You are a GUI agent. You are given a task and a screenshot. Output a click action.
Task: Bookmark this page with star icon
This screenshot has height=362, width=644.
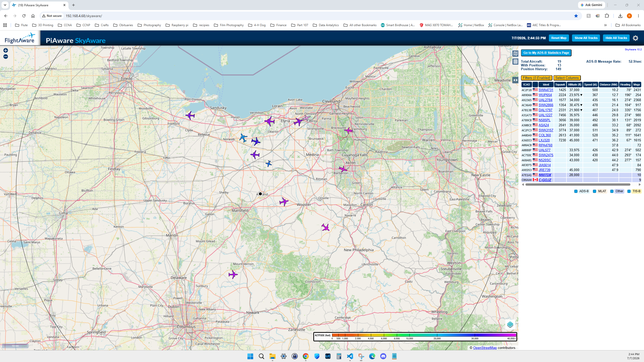point(576,16)
